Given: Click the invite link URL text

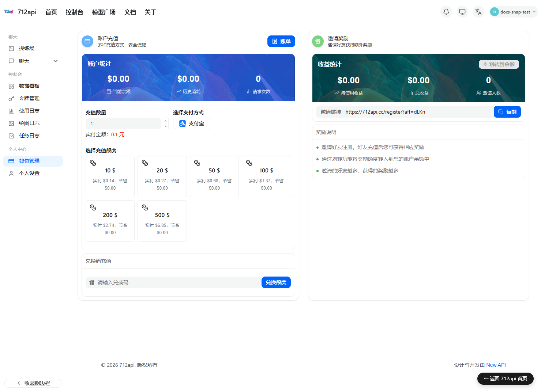Looking at the screenshot, I should 385,112.
